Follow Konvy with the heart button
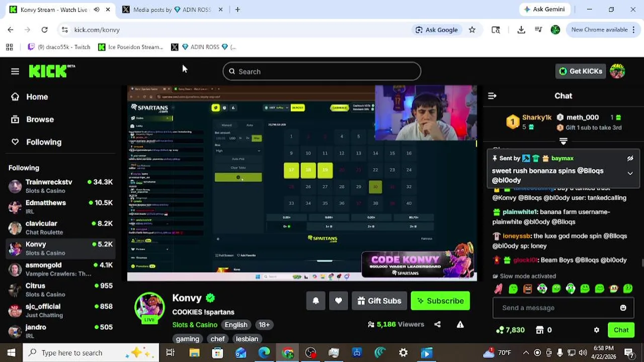The width and height of the screenshot is (644, 362). click(x=338, y=301)
